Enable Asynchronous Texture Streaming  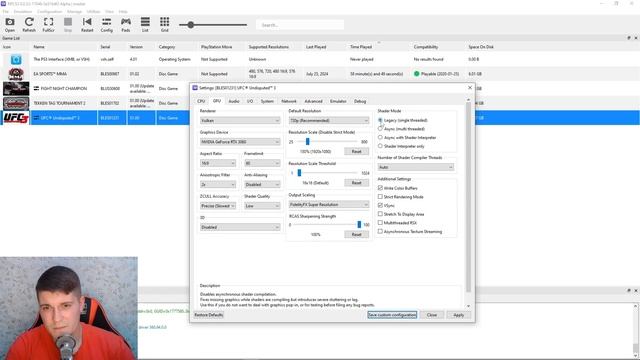[x=380, y=231]
